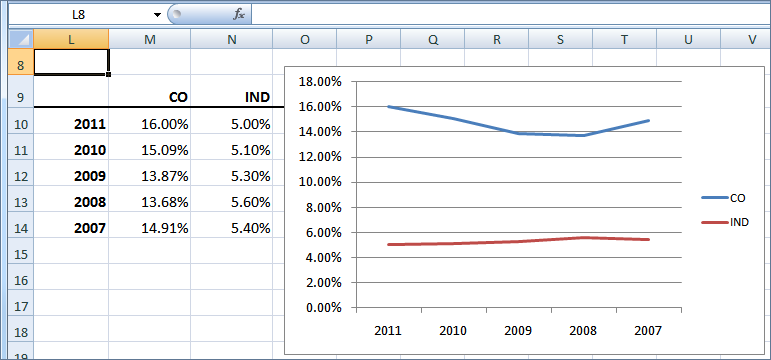Click the red IND line series
This screenshot has width=771, height=360.
point(519,241)
